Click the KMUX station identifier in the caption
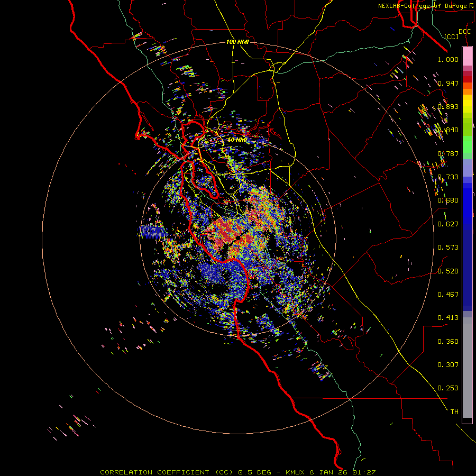The height and width of the screenshot is (476, 476). tap(295, 472)
